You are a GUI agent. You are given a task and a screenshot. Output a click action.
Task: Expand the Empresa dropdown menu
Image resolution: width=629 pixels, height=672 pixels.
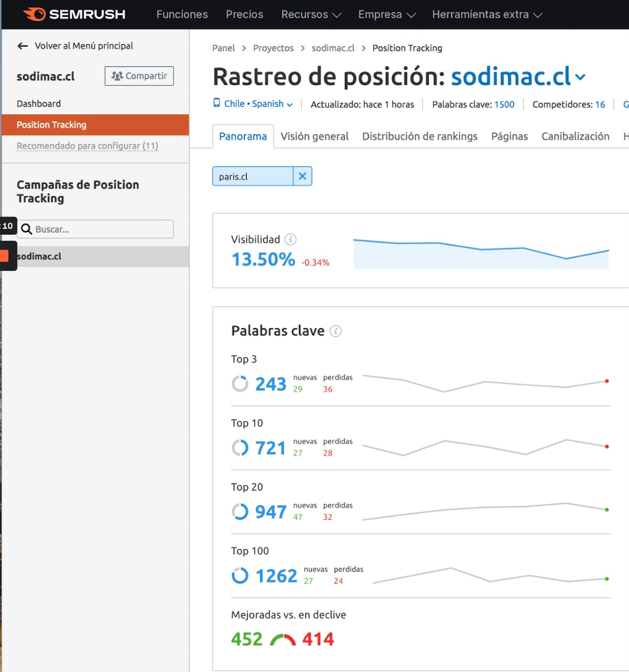coord(387,15)
